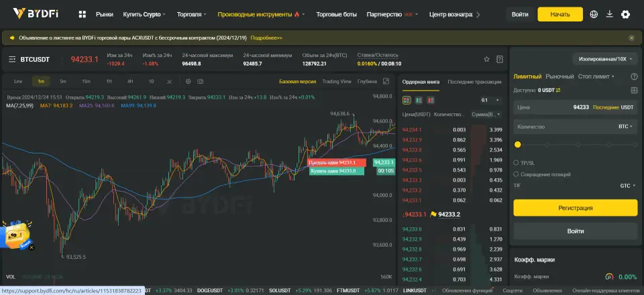
Task: Expand the Купить Crypto menu
Action: click(x=144, y=14)
